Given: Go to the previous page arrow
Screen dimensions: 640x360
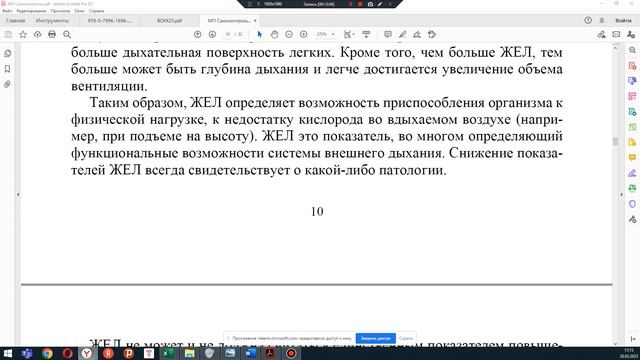Looking at the screenshot, I should tap(198, 35).
